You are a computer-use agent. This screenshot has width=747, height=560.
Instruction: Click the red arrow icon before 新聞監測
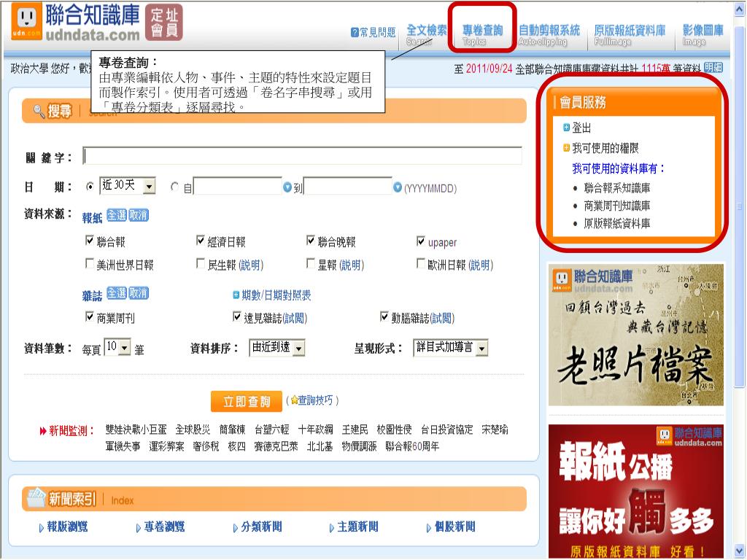tap(43, 431)
